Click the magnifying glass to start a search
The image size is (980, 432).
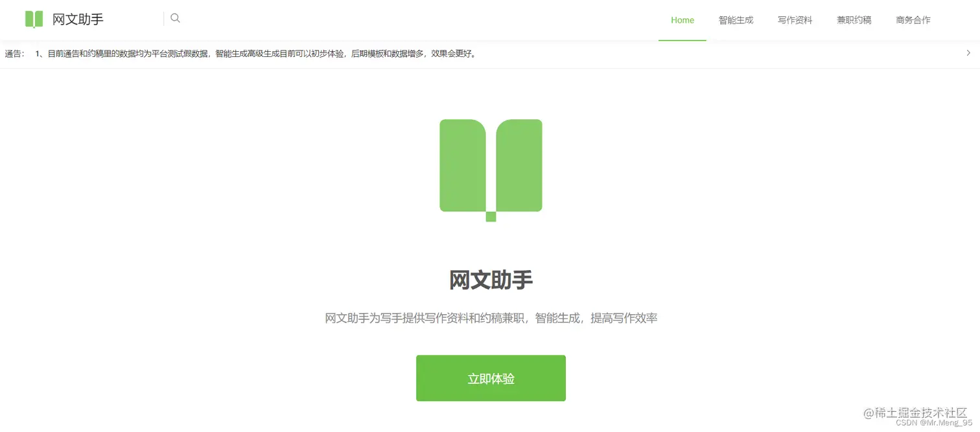(175, 17)
